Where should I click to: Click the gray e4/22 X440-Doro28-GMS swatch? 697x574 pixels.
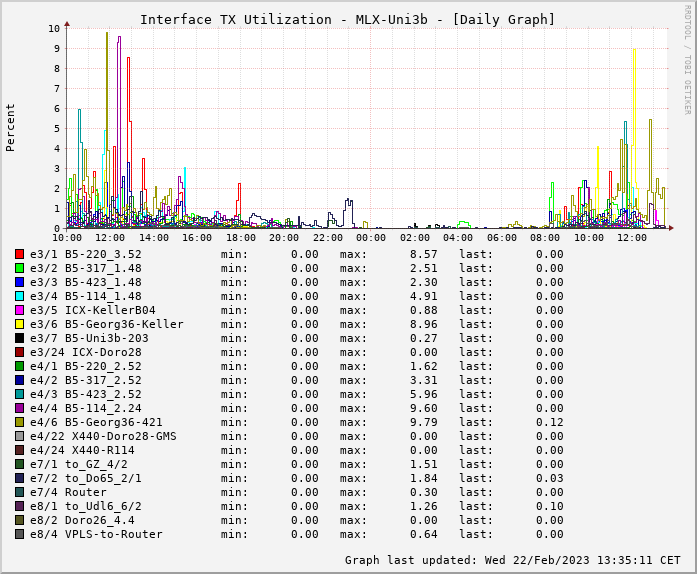(19, 436)
